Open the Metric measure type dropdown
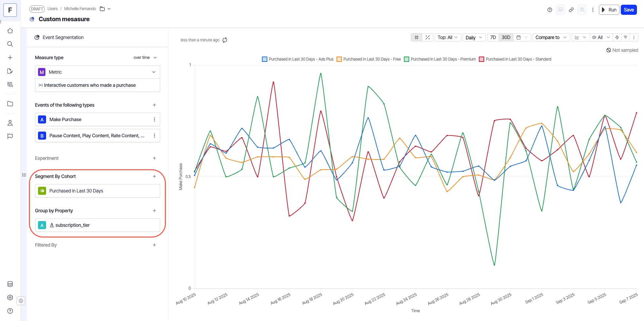This screenshot has height=321, width=644. (x=98, y=72)
